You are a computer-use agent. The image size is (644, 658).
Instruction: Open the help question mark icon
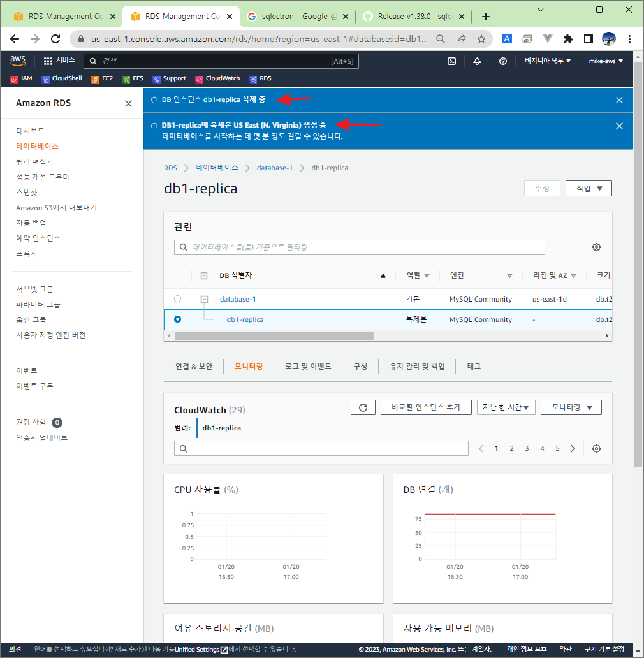(502, 61)
